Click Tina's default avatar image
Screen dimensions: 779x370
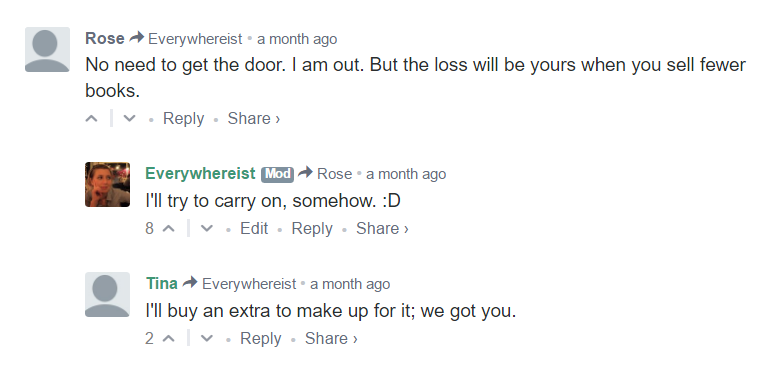[107, 295]
